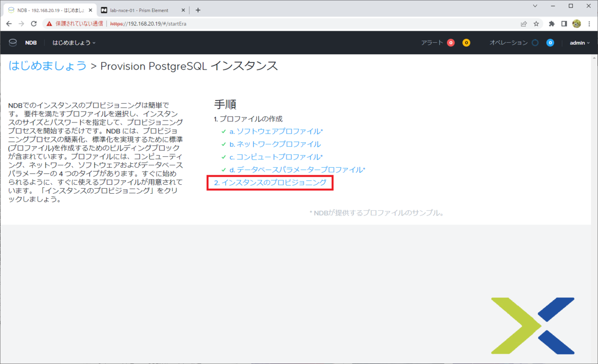Screen dimensions: 598x364
Task: Open the yellow warning alerts badge
Action: point(466,43)
